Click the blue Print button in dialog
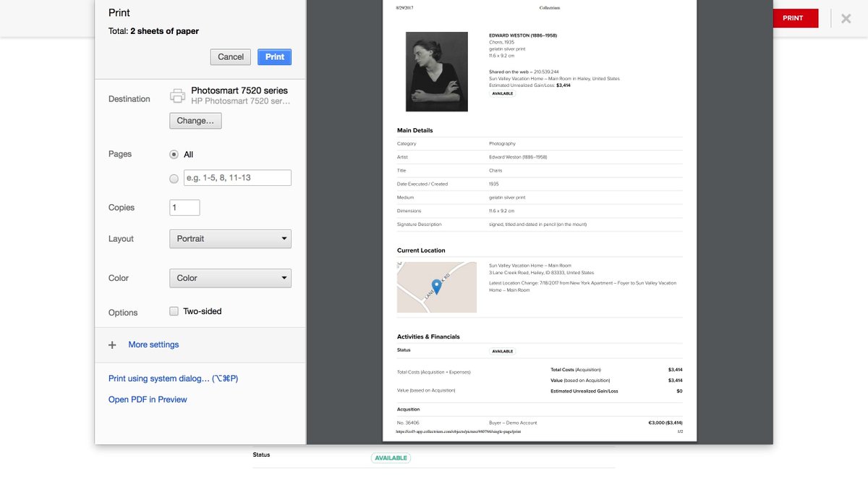This screenshot has width=868, height=477. tap(274, 56)
